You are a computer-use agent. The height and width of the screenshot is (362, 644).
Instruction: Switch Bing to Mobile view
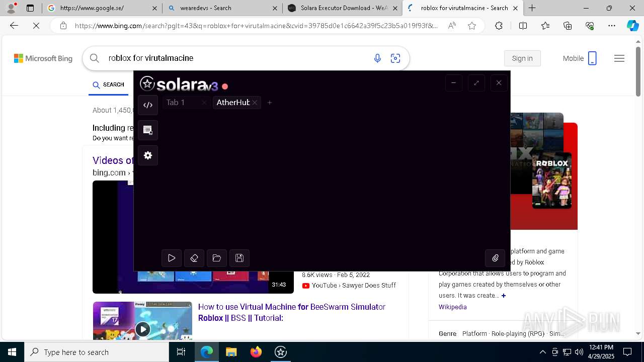coord(580,58)
